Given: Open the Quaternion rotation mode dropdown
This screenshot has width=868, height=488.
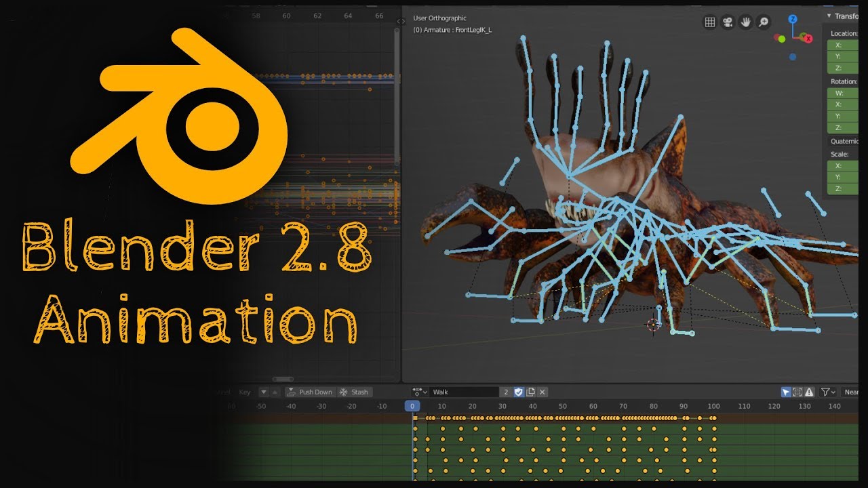Looking at the screenshot, I should point(843,141).
